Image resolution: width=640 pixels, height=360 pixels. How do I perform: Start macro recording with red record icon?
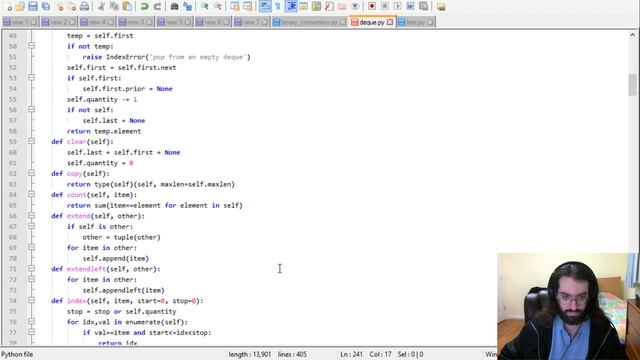click(x=371, y=6)
